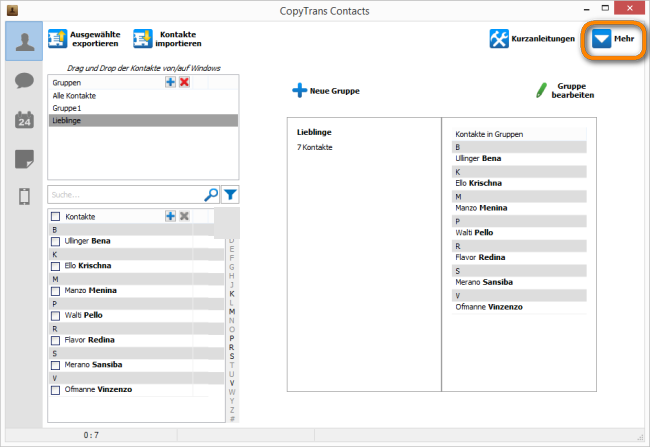Select Ullinger Bena in group contacts panel
Screen dimensions: 650x447
[x=519, y=158]
